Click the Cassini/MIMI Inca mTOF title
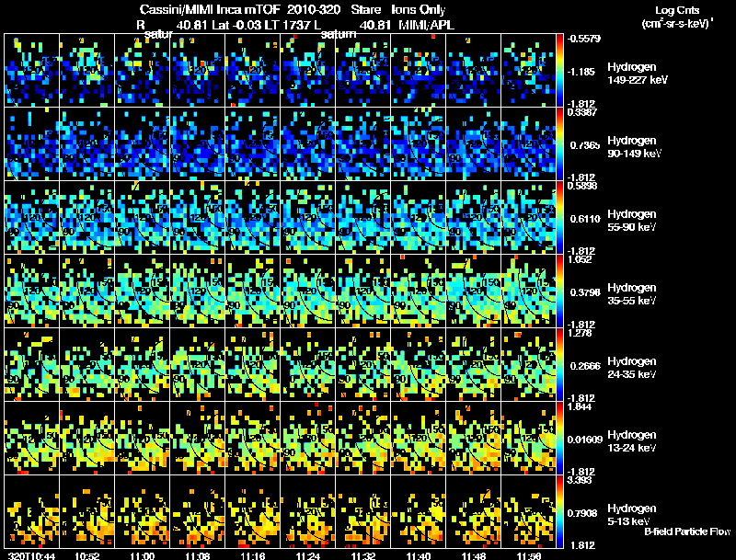Image resolution: width=736 pixels, height=560 pixels. [210, 9]
